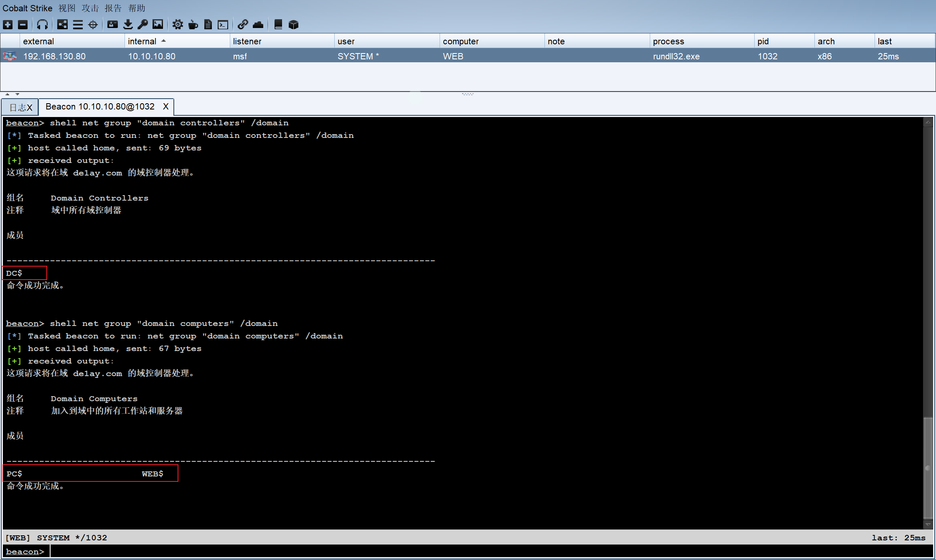This screenshot has width=936, height=560.
Task: Click the session icon for 192.168.130.80
Action: click(x=10, y=56)
